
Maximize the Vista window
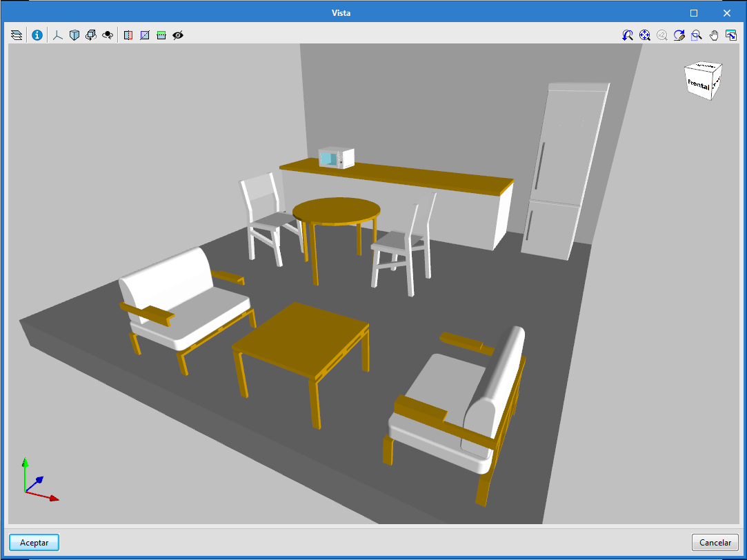(x=694, y=13)
